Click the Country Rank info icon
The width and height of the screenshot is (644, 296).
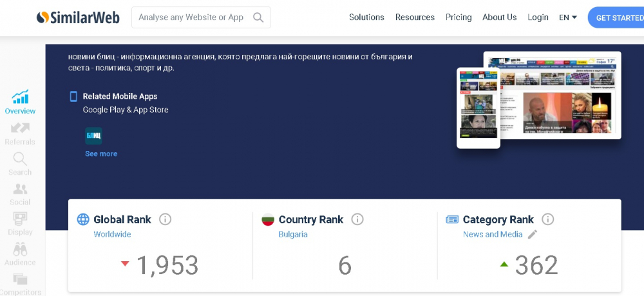click(x=357, y=219)
